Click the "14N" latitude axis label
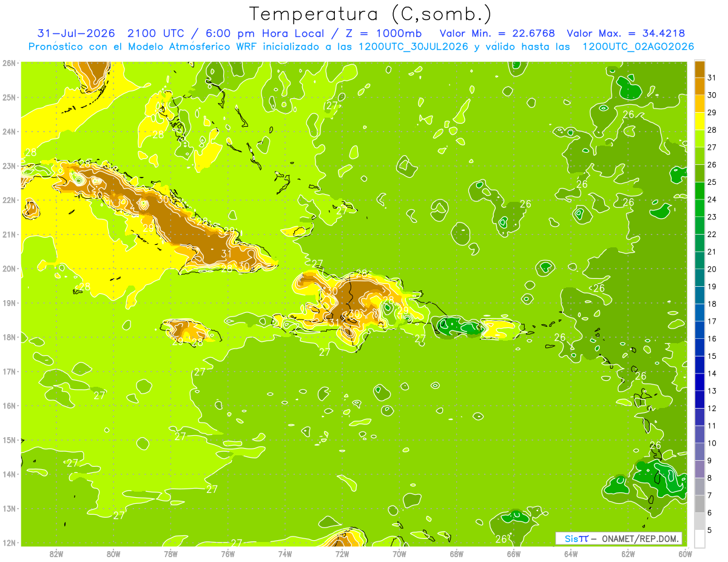 click(8, 474)
